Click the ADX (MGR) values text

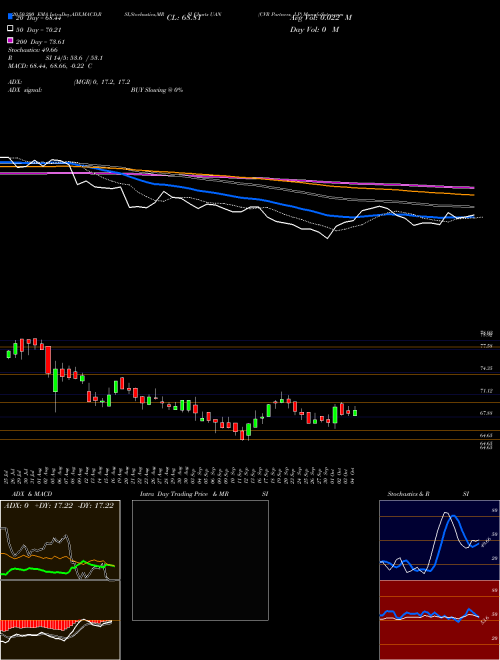point(102,82)
